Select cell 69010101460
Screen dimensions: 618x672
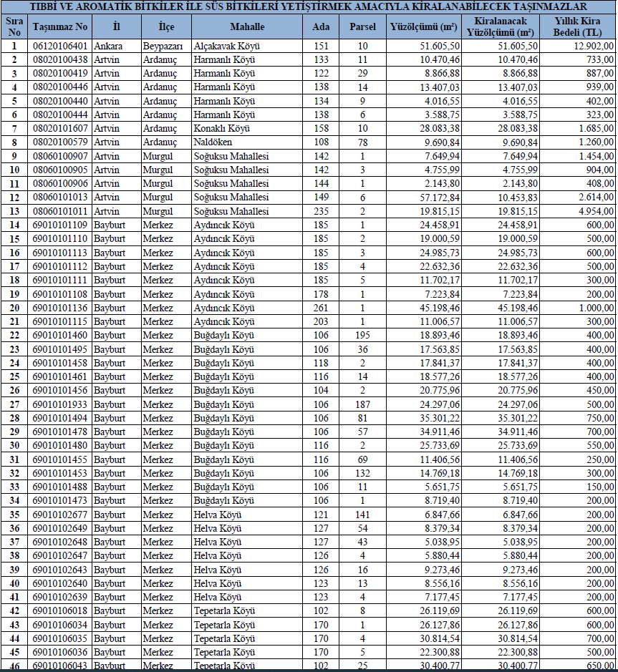coord(60,335)
